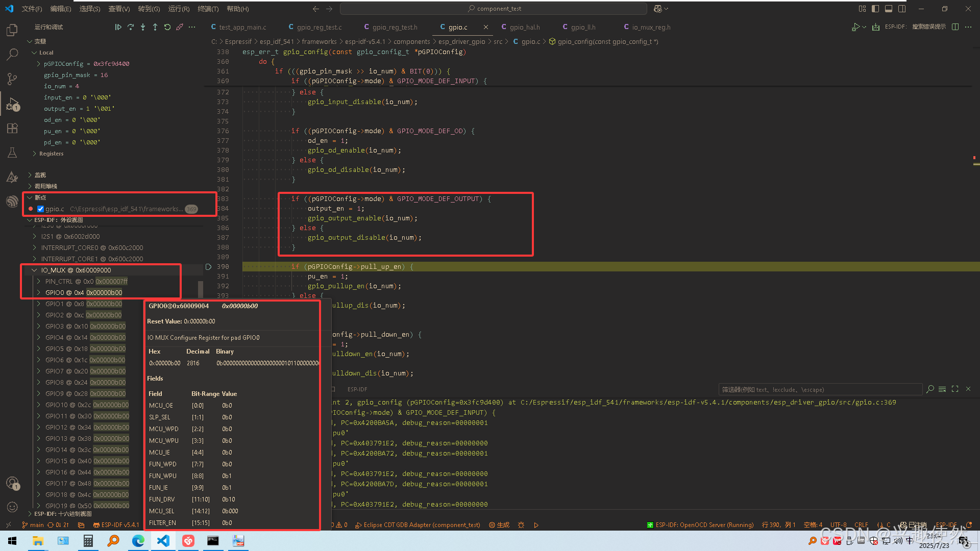Click the debug Step Over button

[x=131, y=27]
